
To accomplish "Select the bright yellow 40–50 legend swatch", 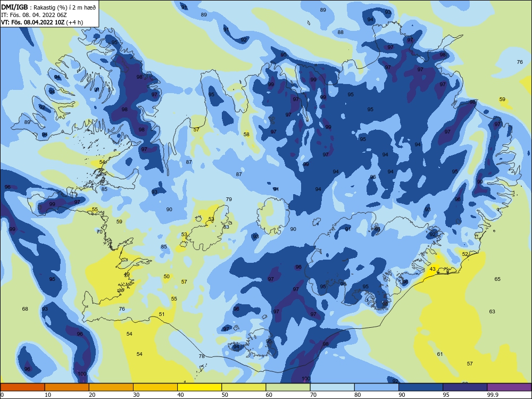I will pos(199,387).
